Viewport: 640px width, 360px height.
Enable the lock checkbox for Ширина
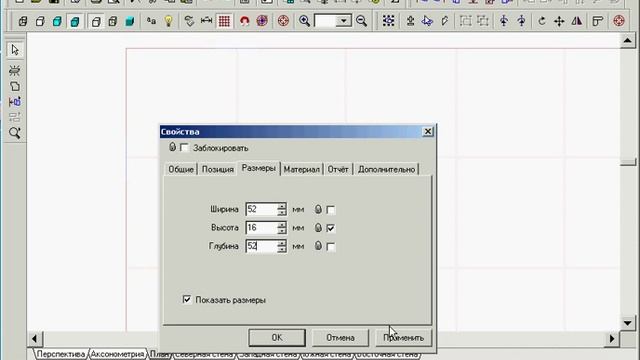[331, 210]
